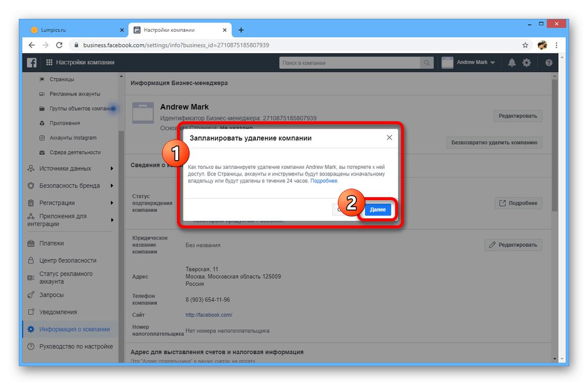Click the search magnifier icon
The width and height of the screenshot is (588, 385).
427,63
